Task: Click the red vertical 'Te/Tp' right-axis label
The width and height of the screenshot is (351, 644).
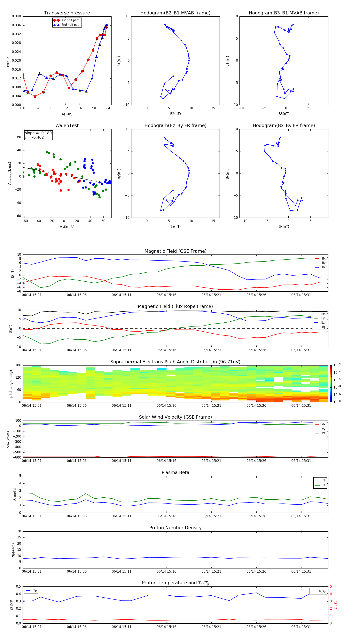Action: tap(336, 605)
